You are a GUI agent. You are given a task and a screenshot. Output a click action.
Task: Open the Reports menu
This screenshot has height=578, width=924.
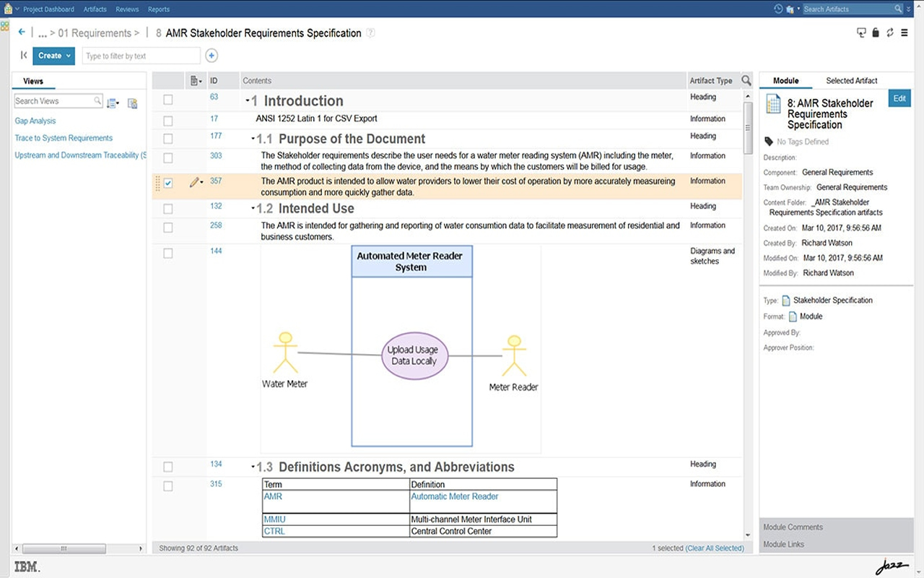(x=159, y=9)
